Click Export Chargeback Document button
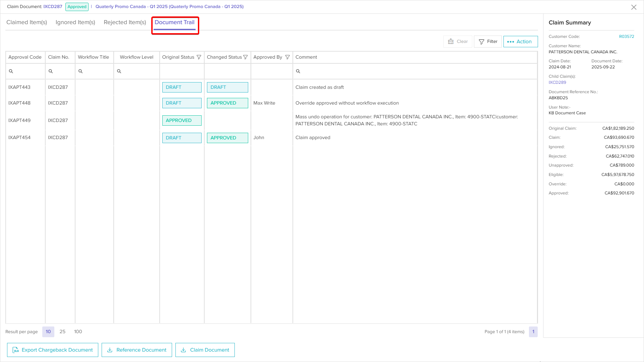The width and height of the screenshot is (644, 362). pos(53,350)
